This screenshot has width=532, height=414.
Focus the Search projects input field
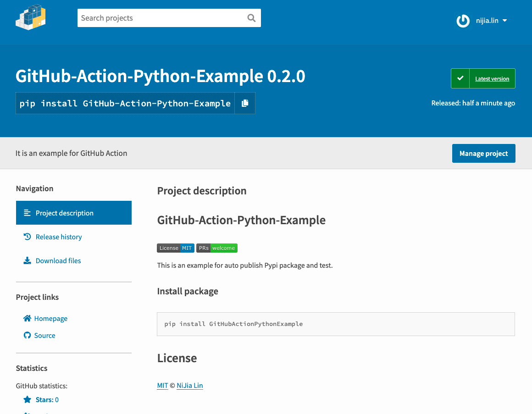(x=161, y=18)
